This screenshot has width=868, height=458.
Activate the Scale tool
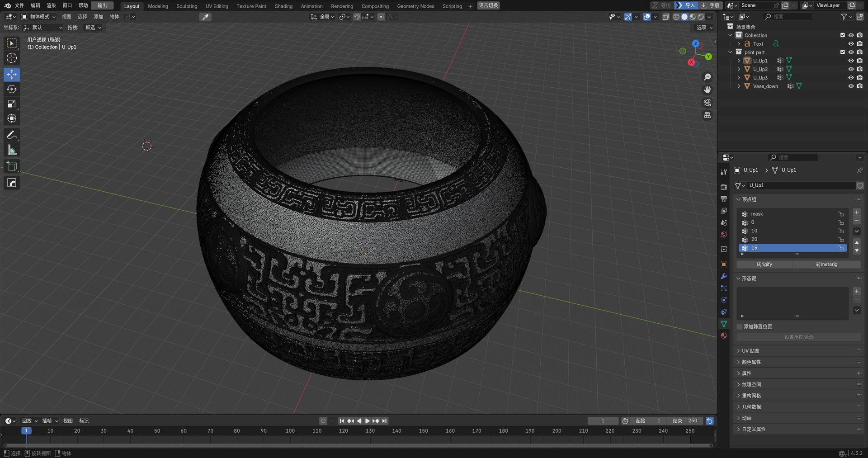pyautogui.click(x=12, y=104)
